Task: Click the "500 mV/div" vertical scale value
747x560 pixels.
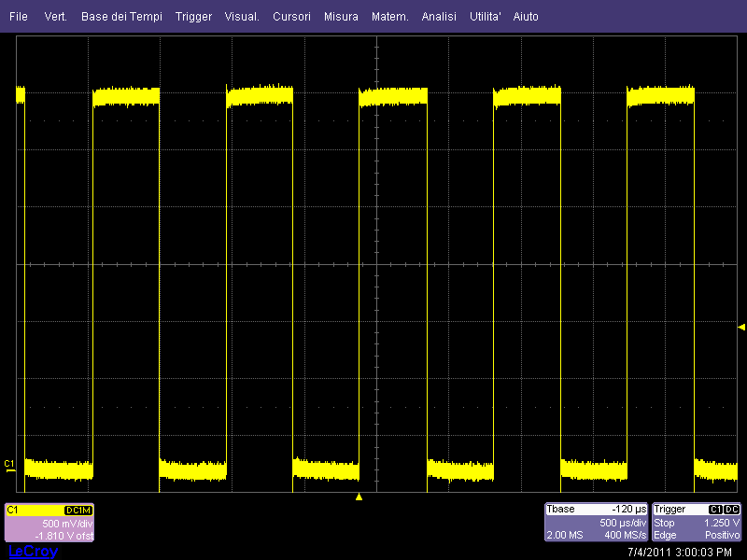Action: click(67, 524)
